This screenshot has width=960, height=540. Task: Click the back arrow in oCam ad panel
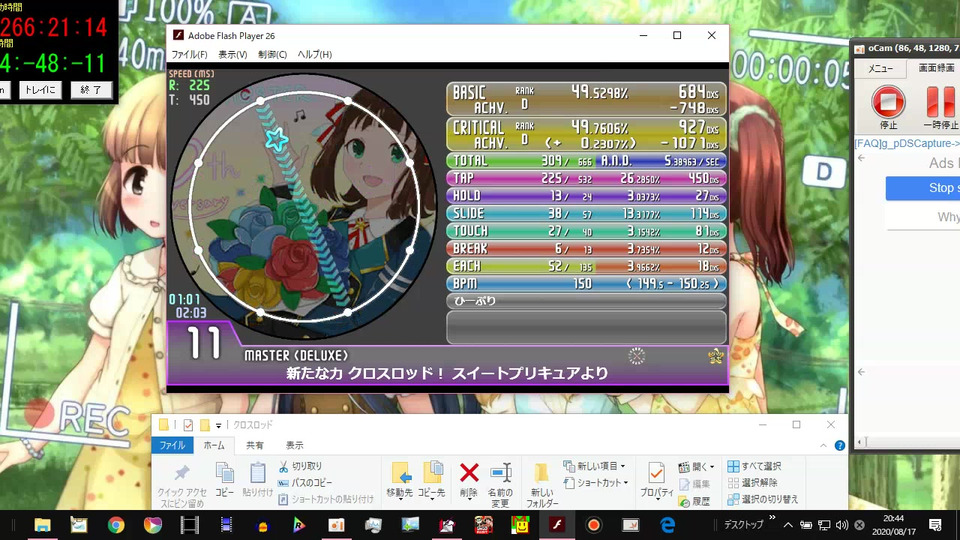coord(861,158)
